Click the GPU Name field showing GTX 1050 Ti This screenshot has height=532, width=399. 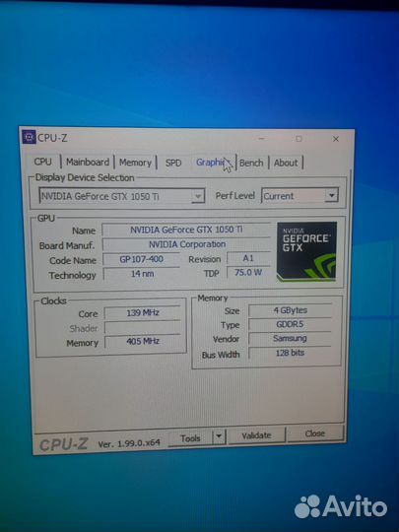click(186, 230)
